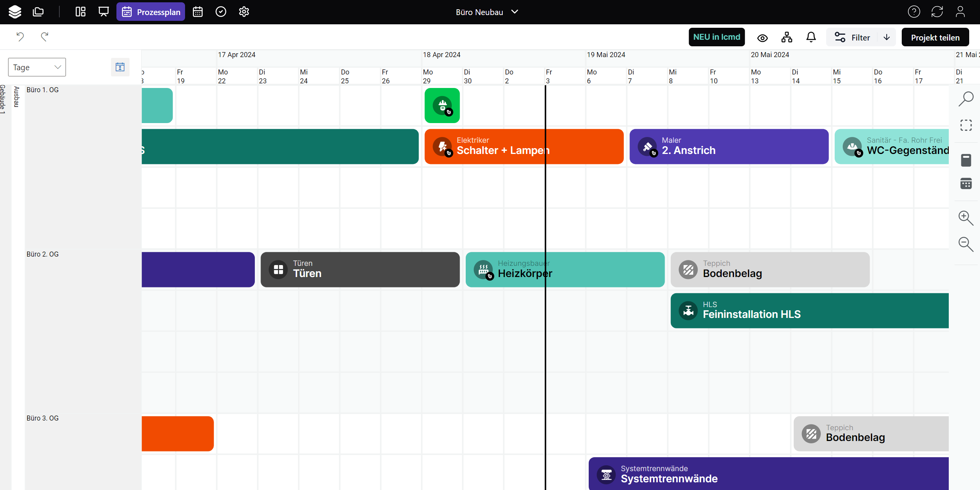
Task: Jump to today calendar icon
Action: 120,67
